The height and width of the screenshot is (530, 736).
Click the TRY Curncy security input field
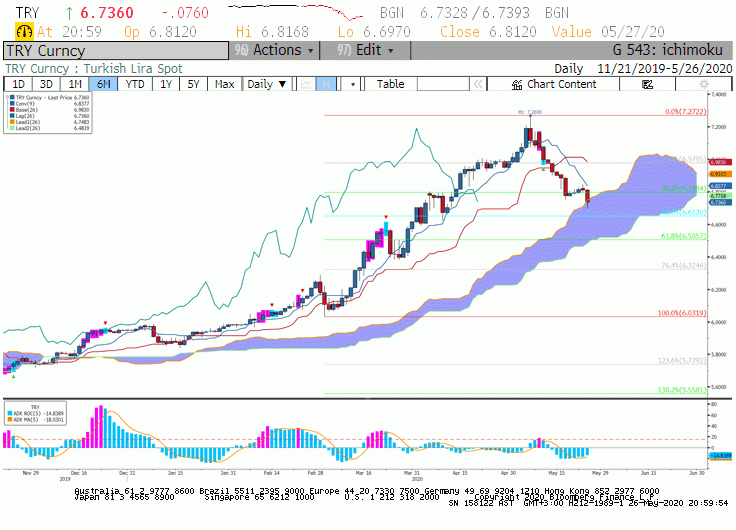(116, 50)
